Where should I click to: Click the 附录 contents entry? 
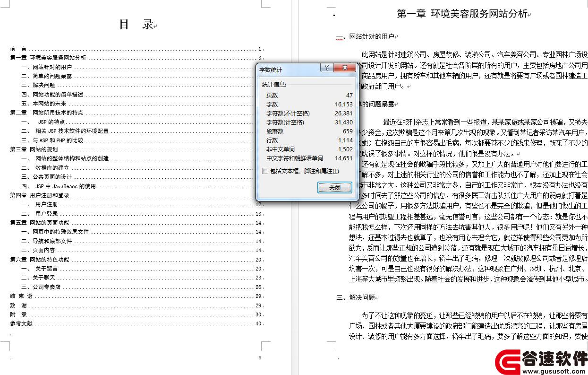[x=136, y=314]
